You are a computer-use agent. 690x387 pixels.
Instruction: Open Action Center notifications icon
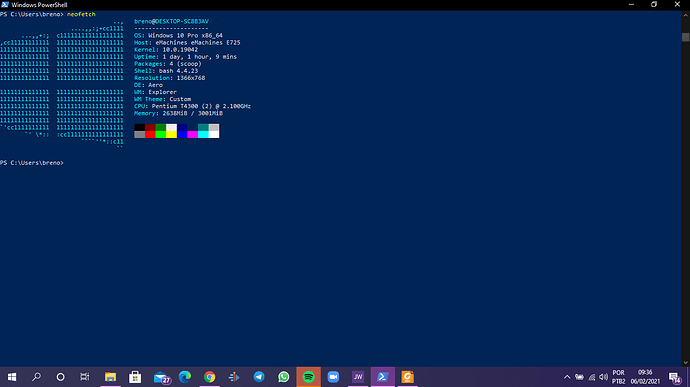pos(675,377)
